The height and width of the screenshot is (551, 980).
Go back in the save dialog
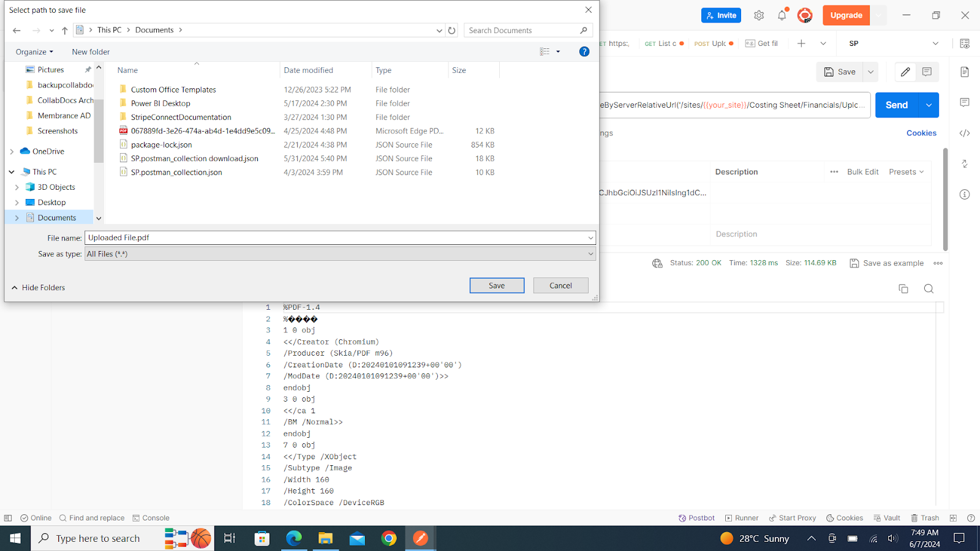point(17,30)
